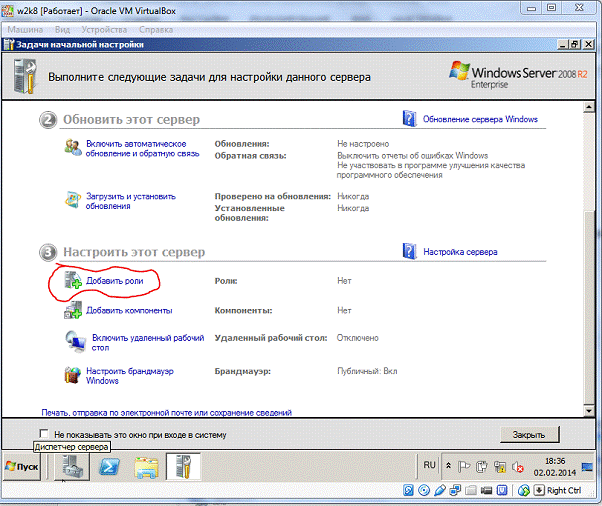Click the taskbar clock 18:36

[x=555, y=461]
